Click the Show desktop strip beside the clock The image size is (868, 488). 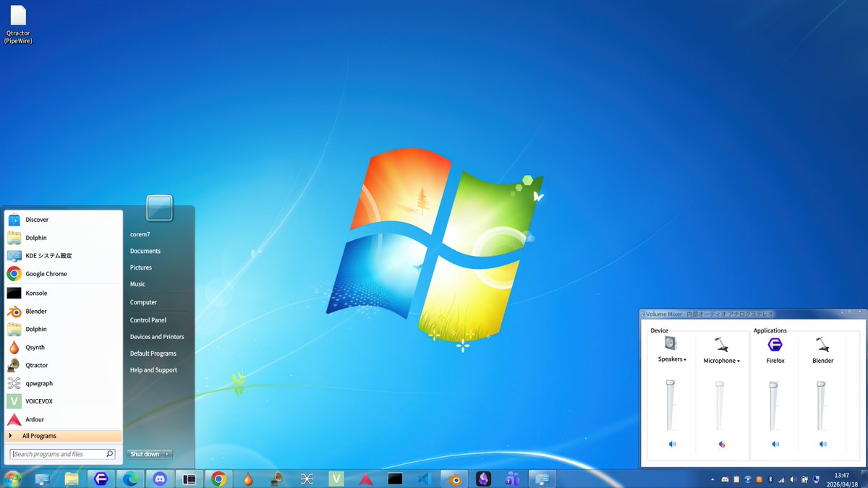(x=864, y=479)
